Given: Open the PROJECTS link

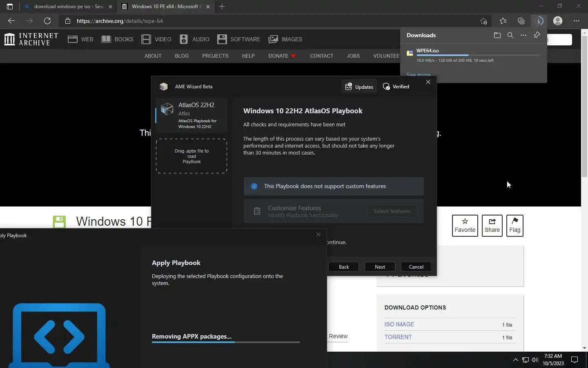Looking at the screenshot, I should [x=215, y=56].
